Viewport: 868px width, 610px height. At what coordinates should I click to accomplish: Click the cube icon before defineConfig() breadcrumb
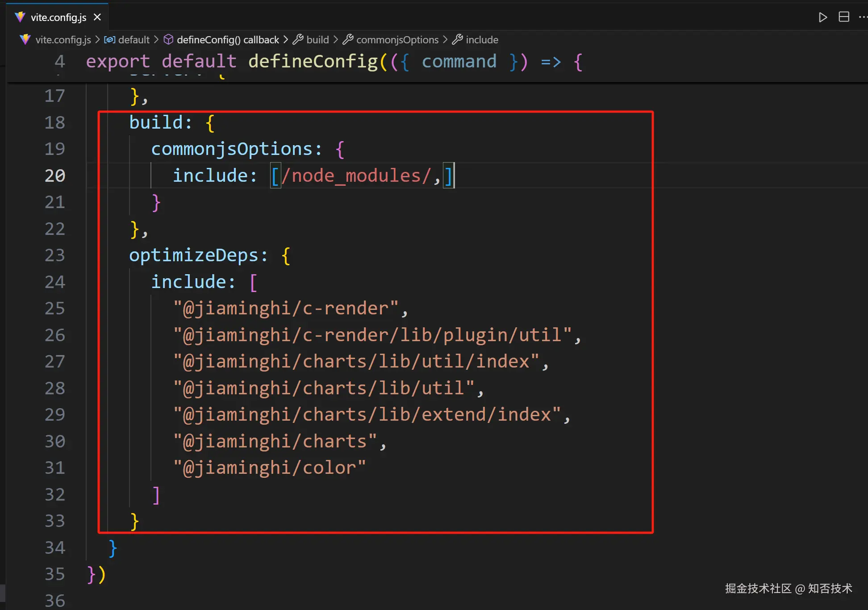click(x=168, y=40)
